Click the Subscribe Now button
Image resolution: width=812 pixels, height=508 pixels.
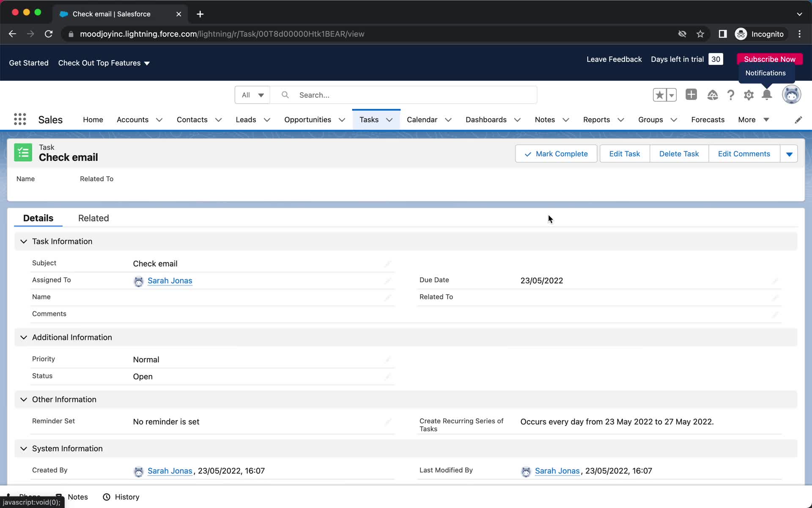point(769,59)
